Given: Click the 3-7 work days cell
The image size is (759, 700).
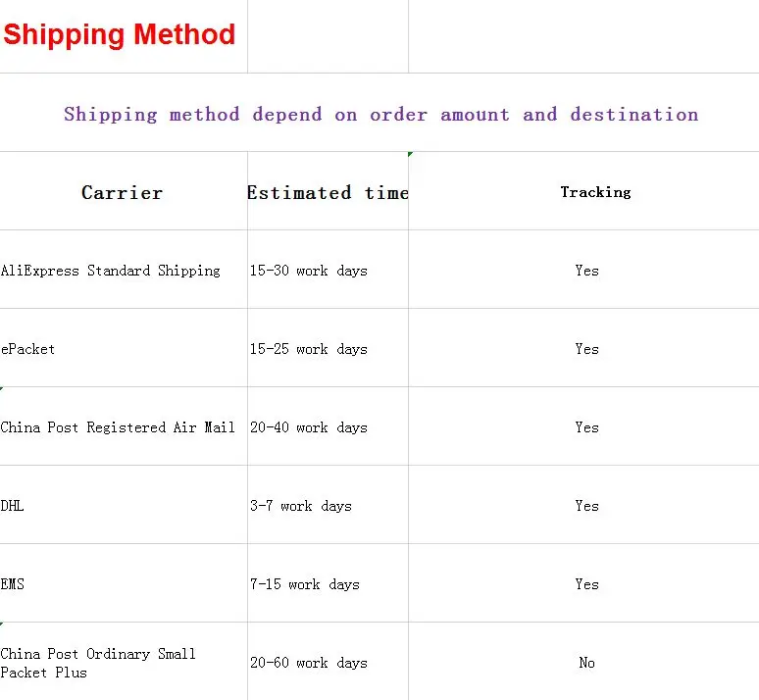Looking at the screenshot, I should [x=300, y=506].
